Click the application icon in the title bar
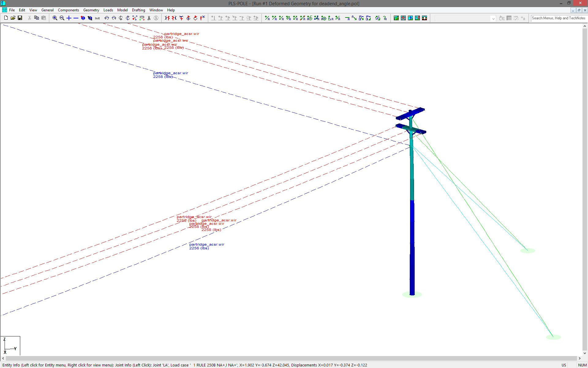This screenshot has height=368, width=588. click(3, 3)
